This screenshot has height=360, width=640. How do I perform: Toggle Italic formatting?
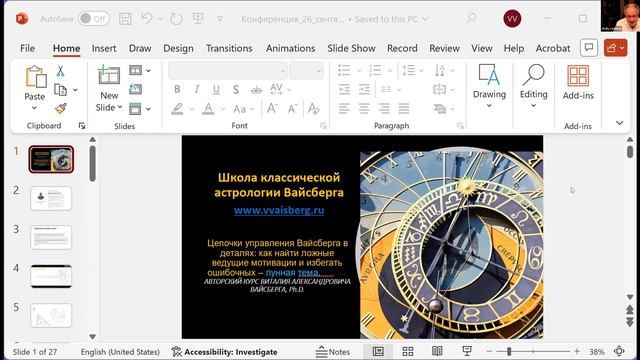196,89
